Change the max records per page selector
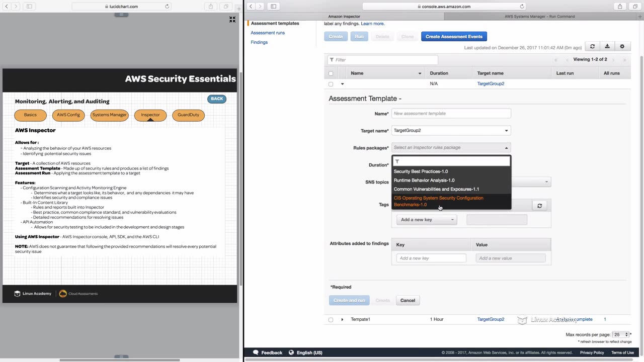The height and width of the screenshot is (362, 644). pyautogui.click(x=621, y=334)
